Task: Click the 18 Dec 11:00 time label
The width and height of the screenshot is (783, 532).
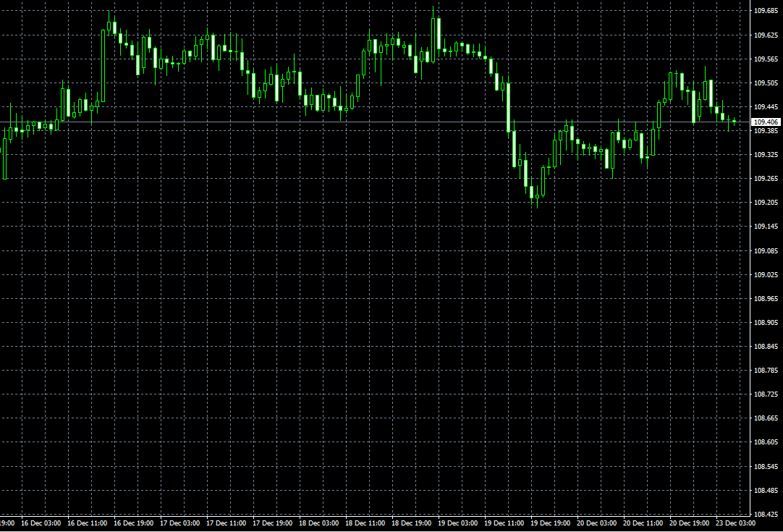Action: [365, 523]
